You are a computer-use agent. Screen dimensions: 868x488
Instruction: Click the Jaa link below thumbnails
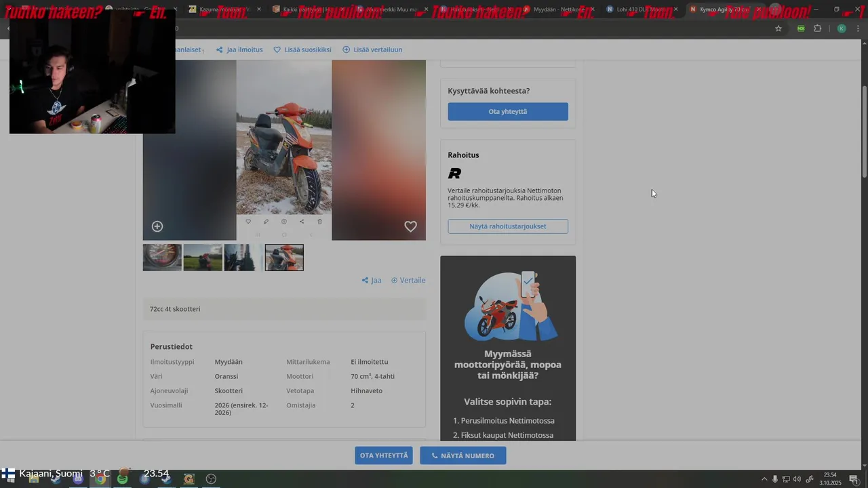click(372, 280)
